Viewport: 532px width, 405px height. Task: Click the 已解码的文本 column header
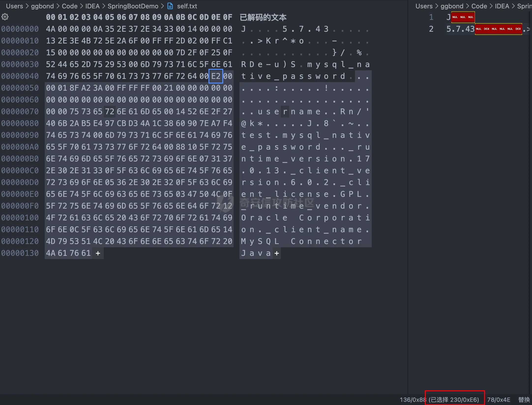tap(263, 17)
